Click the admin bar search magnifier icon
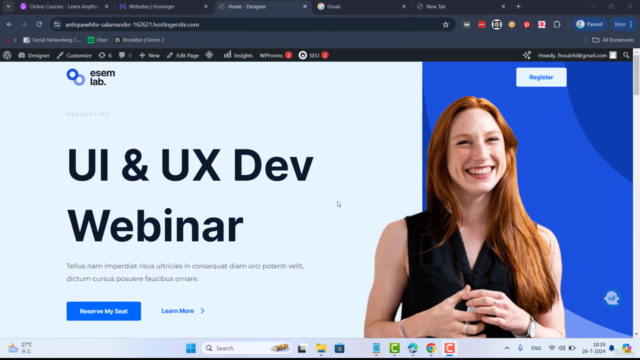The image size is (640, 360). 626,55
